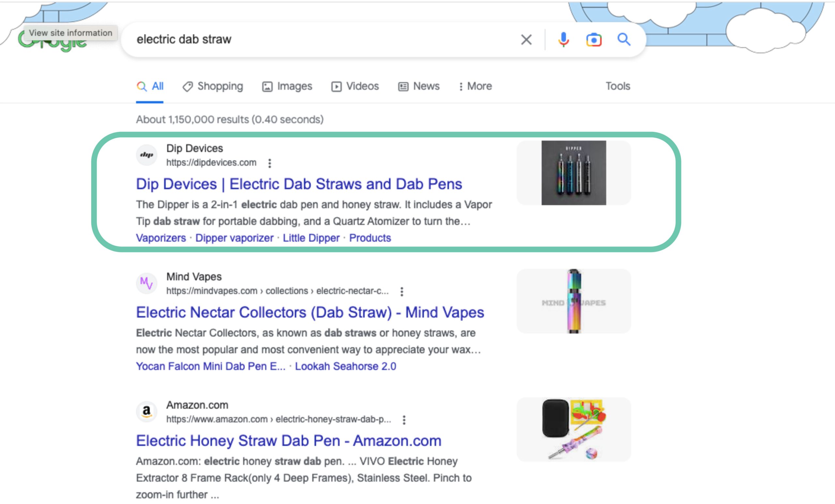Follow the Vaporizers sitelink
The height and width of the screenshot is (504, 835).
tap(161, 238)
